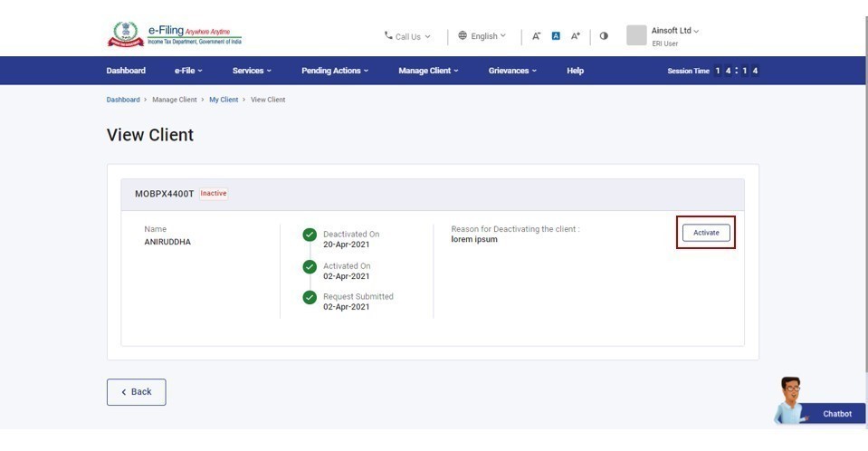Click the e-Filing portal logo
The height and width of the screenshot is (451, 868).
click(x=175, y=35)
